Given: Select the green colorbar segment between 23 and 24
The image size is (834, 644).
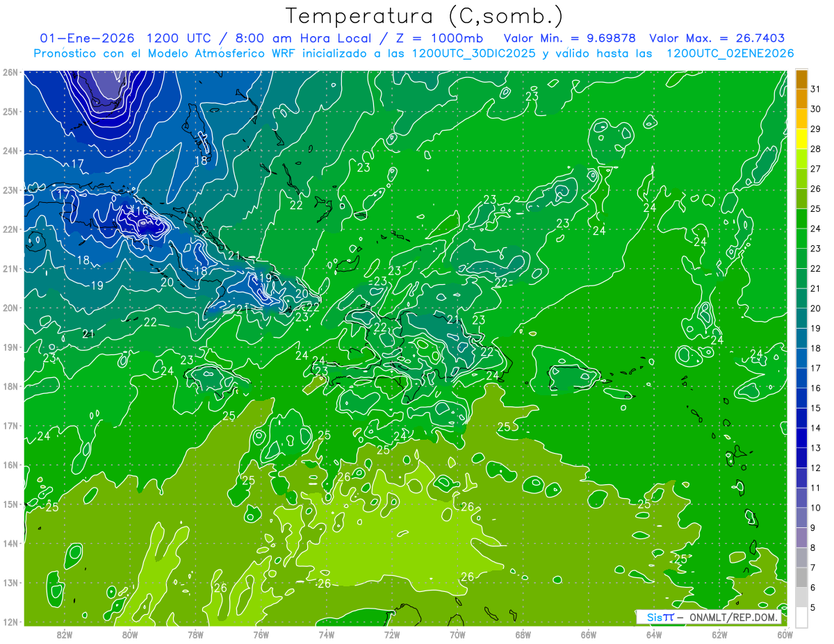Looking at the screenshot, I should 801,239.
